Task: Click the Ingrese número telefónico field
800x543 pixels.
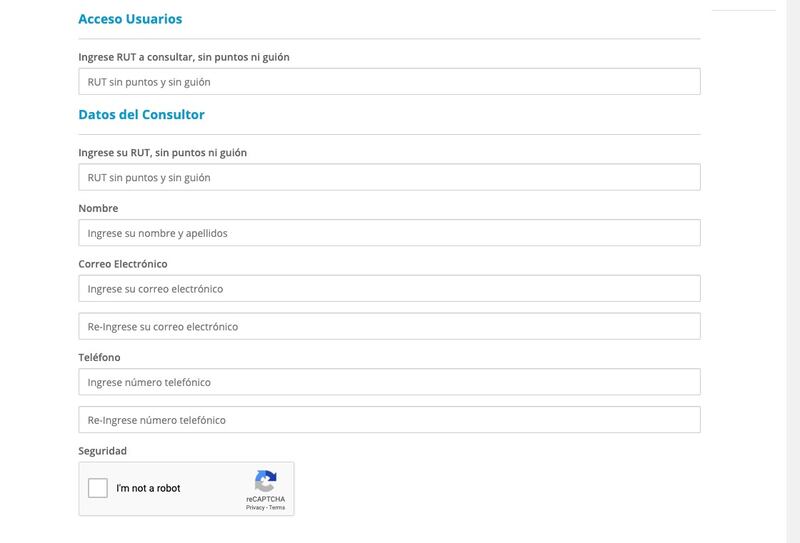Action: click(389, 382)
